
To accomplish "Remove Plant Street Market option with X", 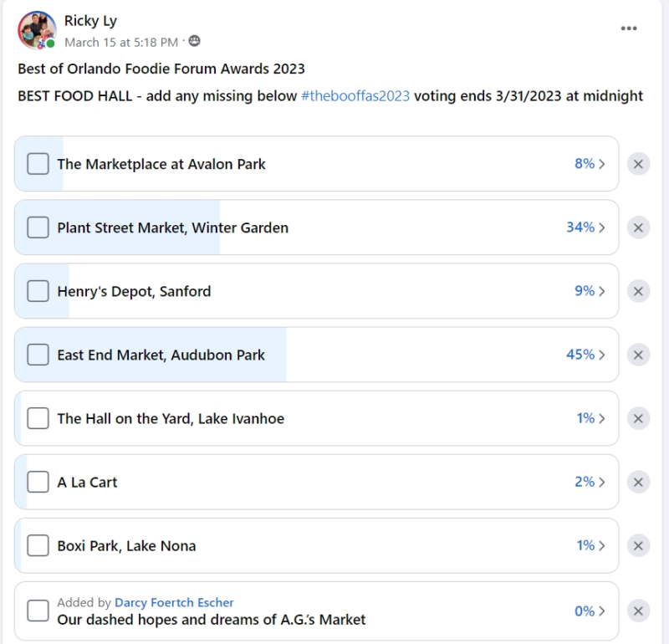I will [x=638, y=227].
